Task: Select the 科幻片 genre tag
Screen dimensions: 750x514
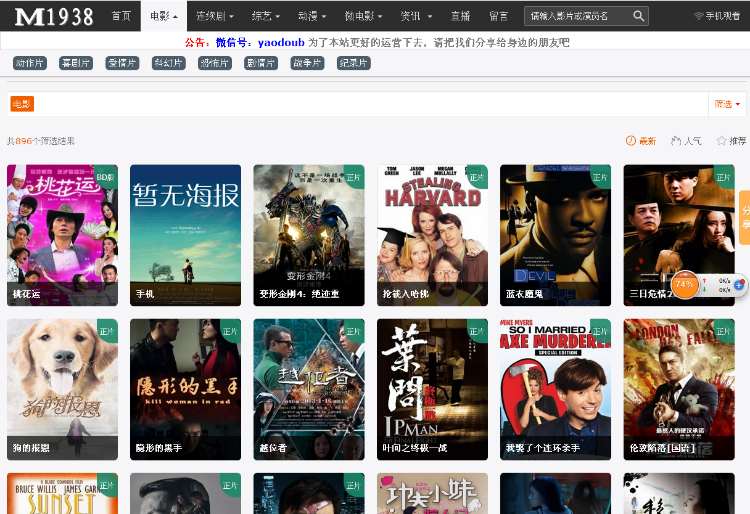Action: coord(169,63)
